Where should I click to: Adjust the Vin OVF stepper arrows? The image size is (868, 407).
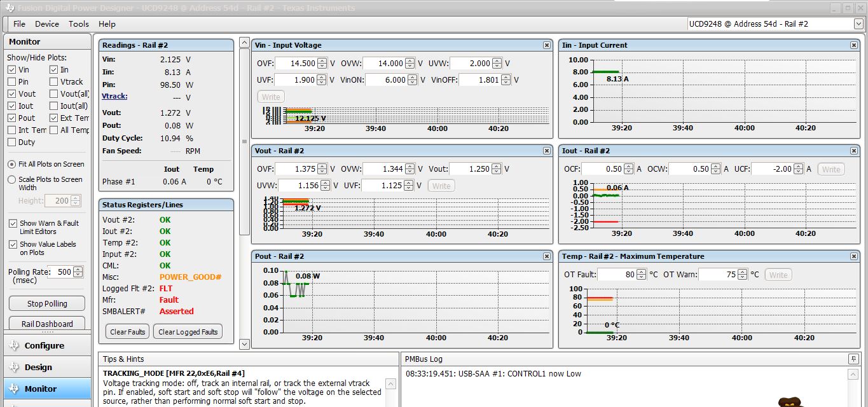[x=322, y=64]
